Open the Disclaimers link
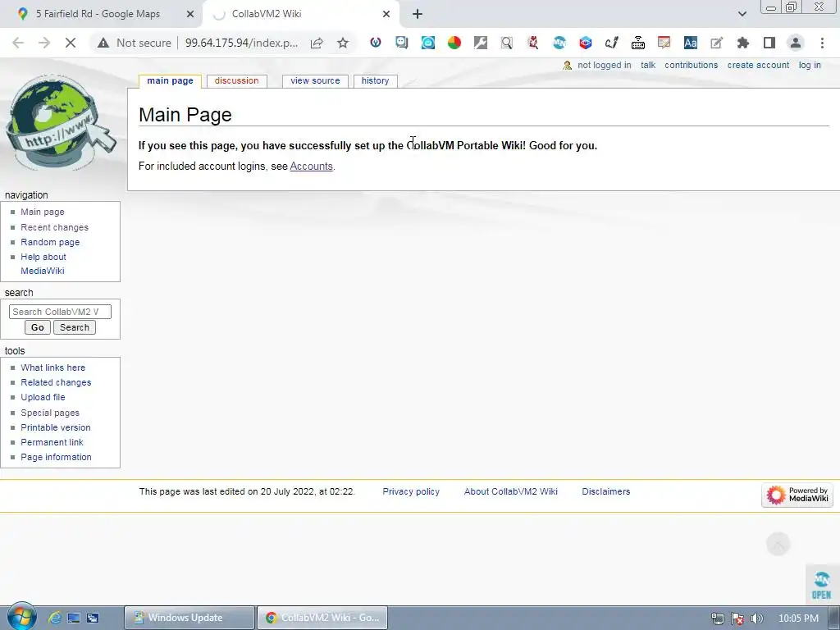Image resolution: width=840 pixels, height=630 pixels. tap(606, 492)
